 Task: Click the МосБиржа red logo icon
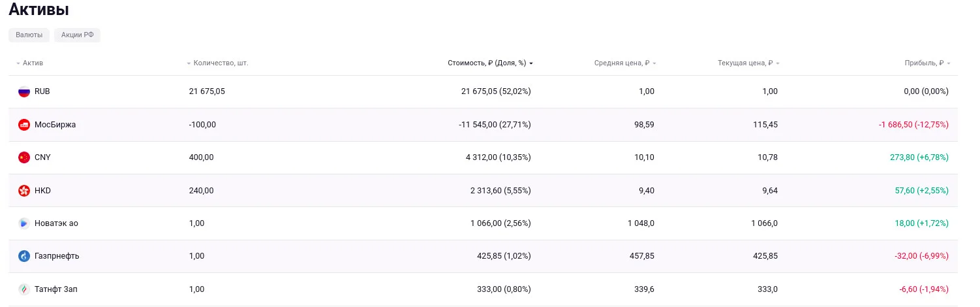click(24, 124)
